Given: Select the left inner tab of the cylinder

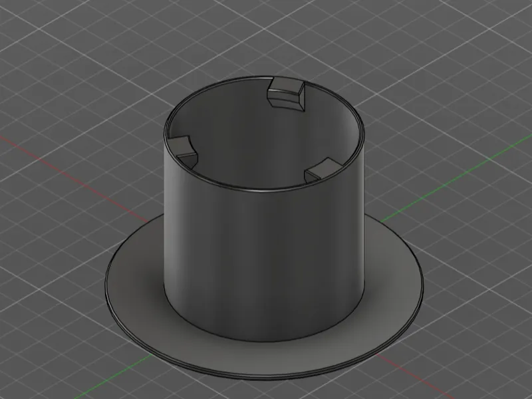Looking at the screenshot, I should point(184,152).
